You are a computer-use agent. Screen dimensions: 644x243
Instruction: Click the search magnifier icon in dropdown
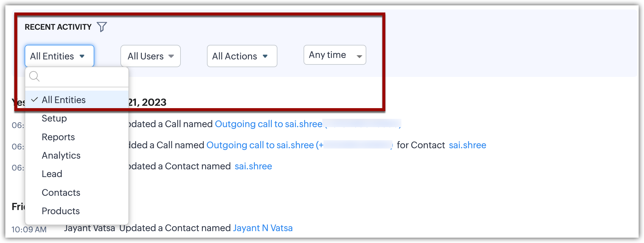(x=34, y=76)
